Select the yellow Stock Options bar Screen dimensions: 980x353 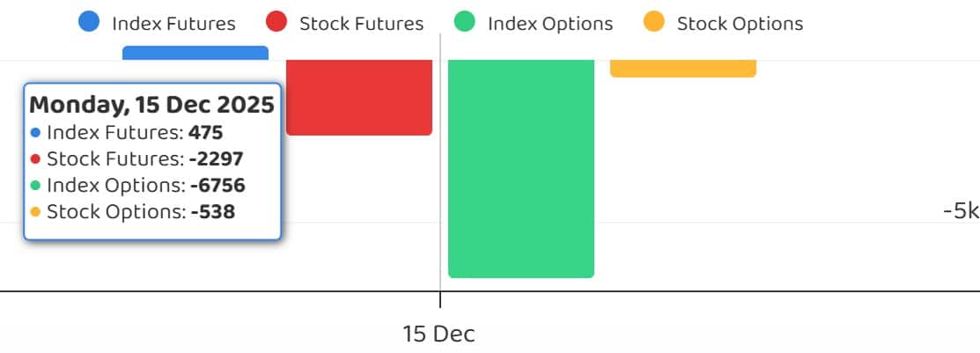point(683,68)
